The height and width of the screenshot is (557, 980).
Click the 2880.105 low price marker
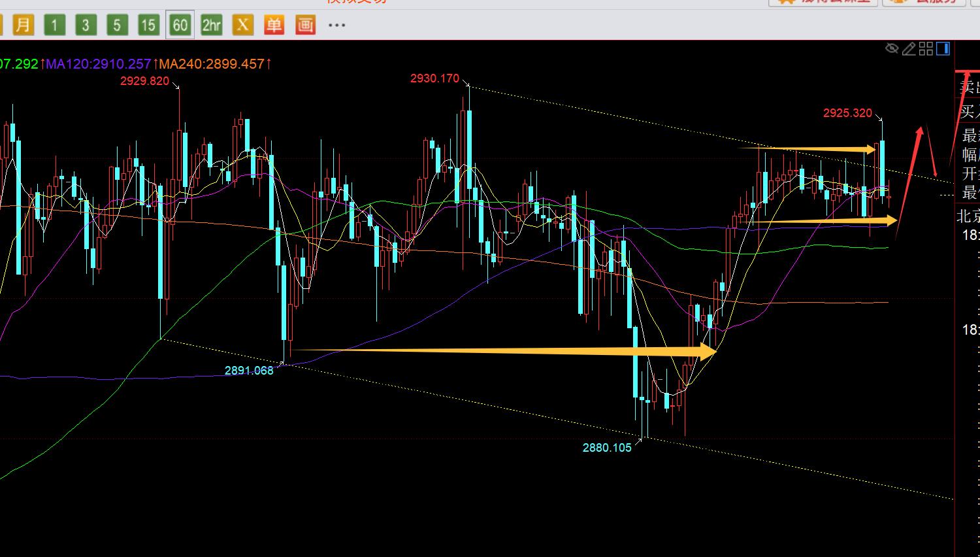point(607,448)
